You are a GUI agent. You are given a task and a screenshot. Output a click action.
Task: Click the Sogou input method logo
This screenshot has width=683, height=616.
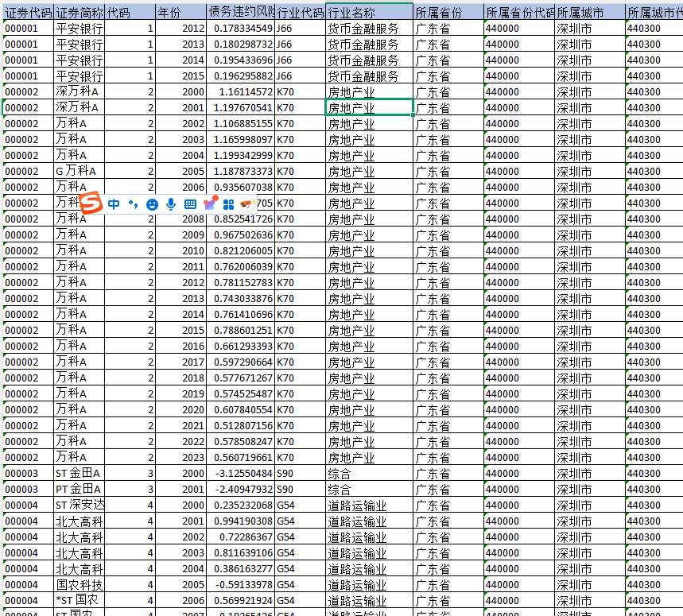coord(93,203)
